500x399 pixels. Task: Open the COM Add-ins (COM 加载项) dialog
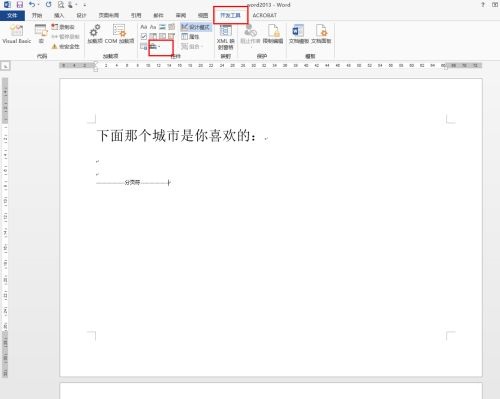tap(119, 34)
